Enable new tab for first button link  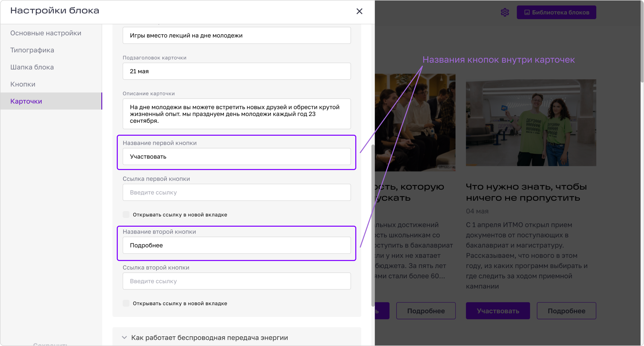[x=126, y=215]
